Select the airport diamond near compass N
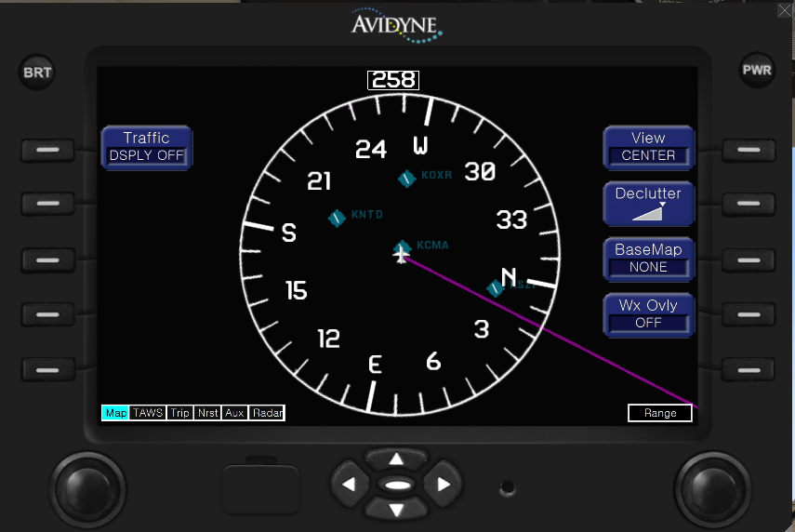The image size is (795, 532). pyautogui.click(x=496, y=288)
